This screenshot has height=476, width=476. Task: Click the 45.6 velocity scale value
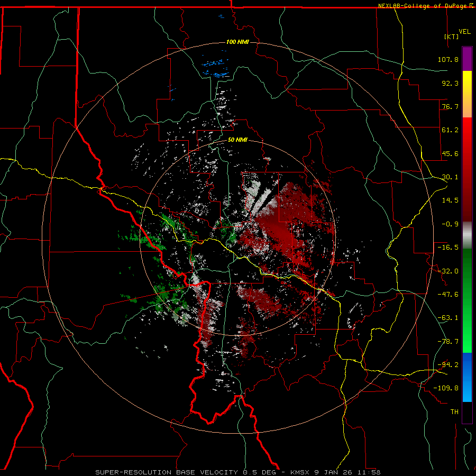[450, 153]
